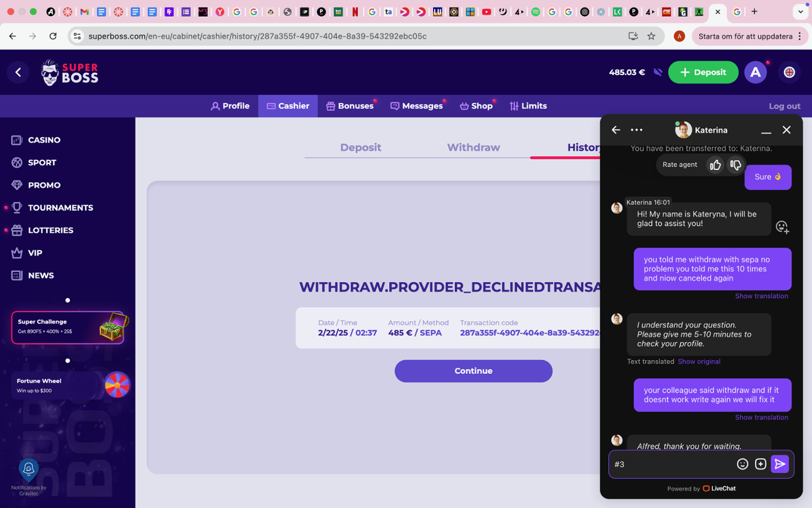Show translation of the SEPA withdraw message
The width and height of the screenshot is (812, 508).
[761, 296]
